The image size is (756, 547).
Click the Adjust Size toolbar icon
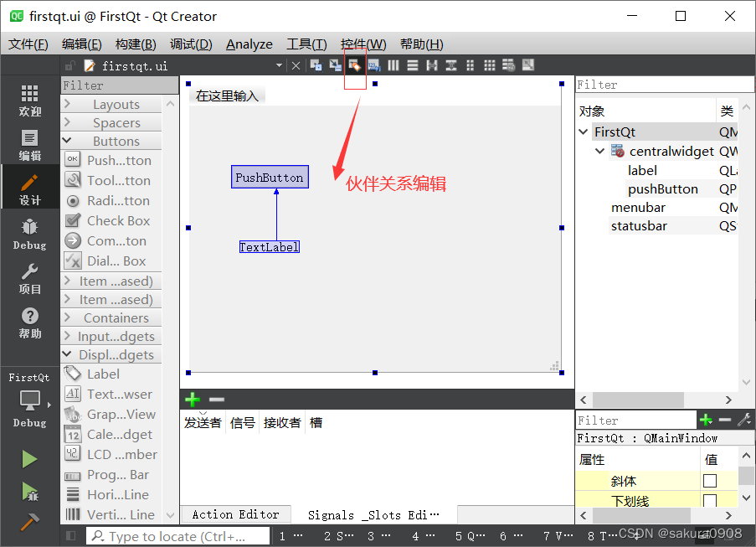pos(528,65)
